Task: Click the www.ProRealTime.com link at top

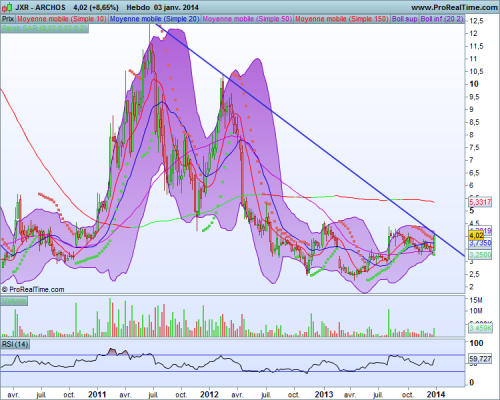Action: point(454,7)
